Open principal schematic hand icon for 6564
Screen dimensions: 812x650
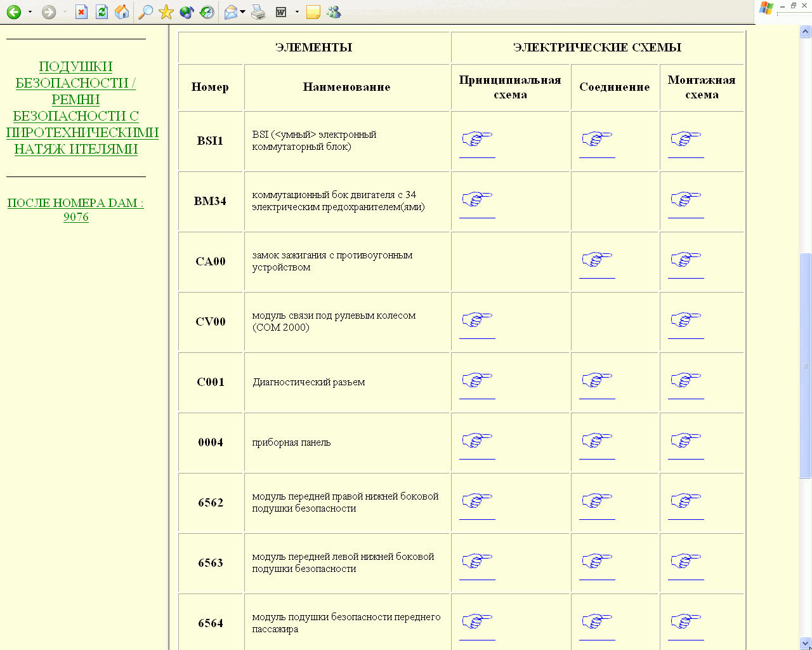pyautogui.click(x=477, y=621)
